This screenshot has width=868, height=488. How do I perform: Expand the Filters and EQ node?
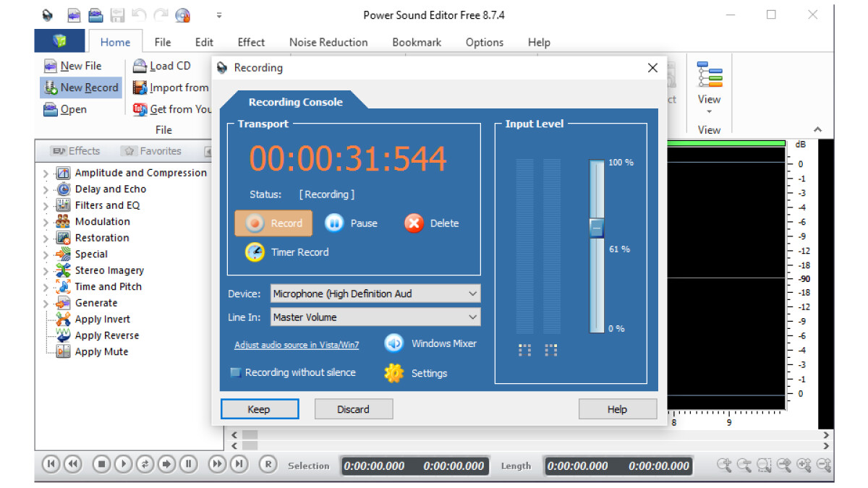click(46, 206)
